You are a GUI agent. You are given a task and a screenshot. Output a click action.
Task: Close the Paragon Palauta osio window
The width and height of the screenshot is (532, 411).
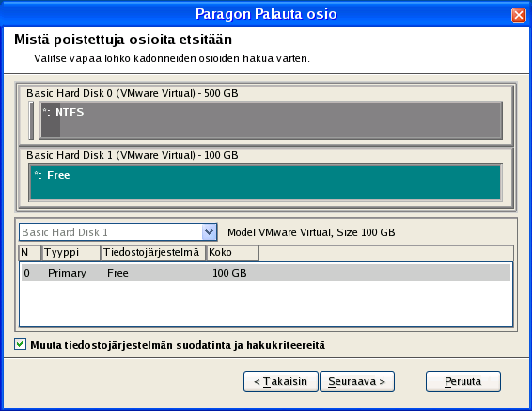pos(519,15)
